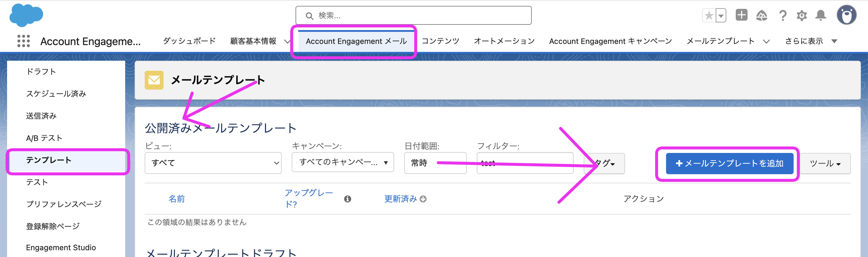Click the この領域の結果はありません message

pos(197,222)
